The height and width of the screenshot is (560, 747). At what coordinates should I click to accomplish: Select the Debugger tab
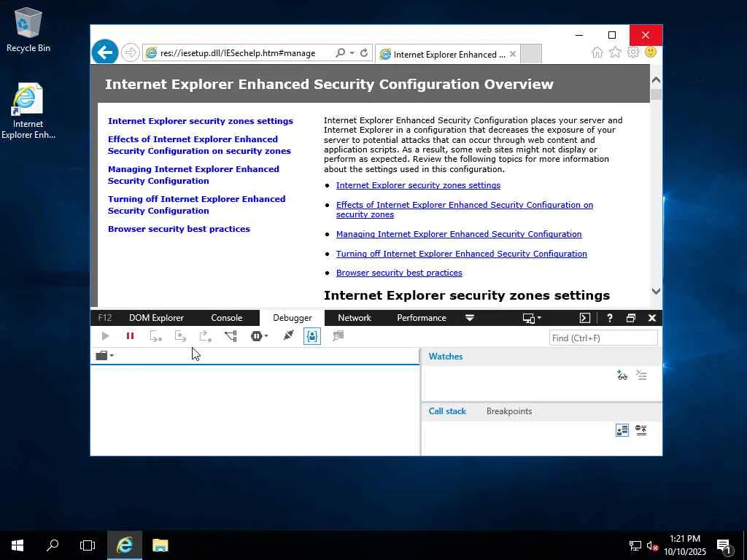(292, 318)
